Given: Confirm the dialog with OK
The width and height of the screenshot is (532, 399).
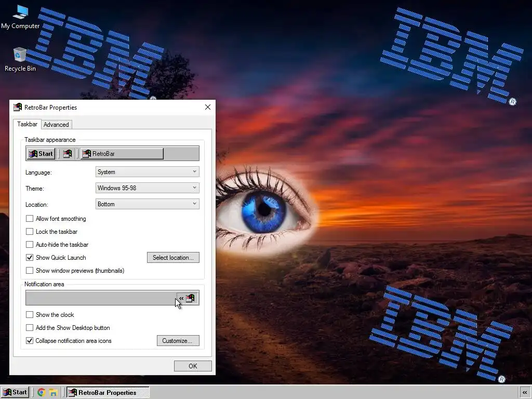Looking at the screenshot, I should click(193, 366).
